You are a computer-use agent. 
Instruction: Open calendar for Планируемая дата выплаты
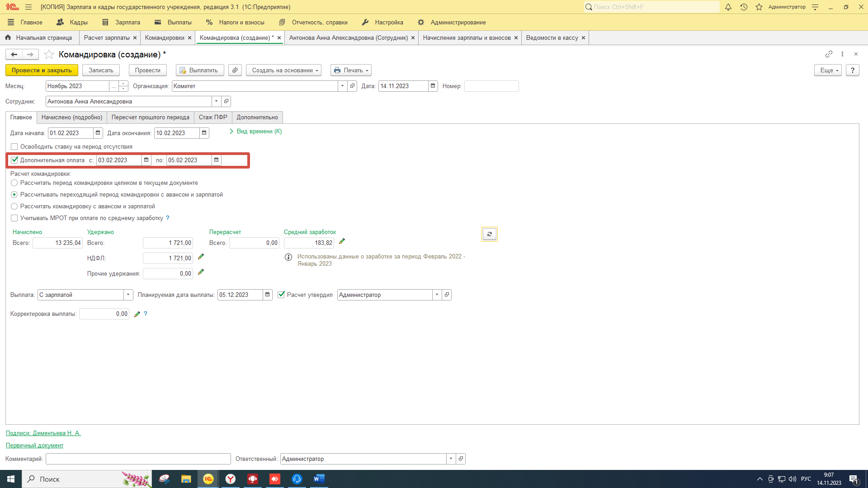pyautogui.click(x=267, y=295)
